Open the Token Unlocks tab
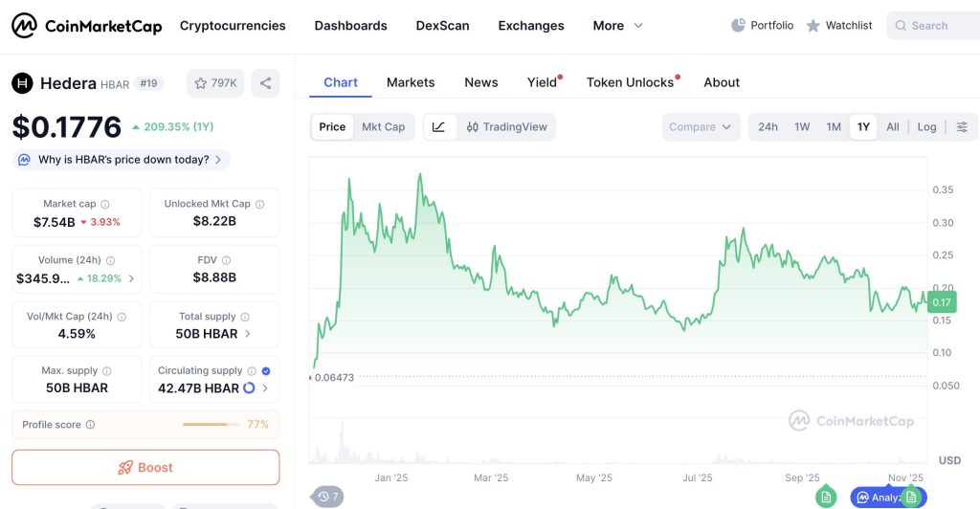980x509 pixels. tap(630, 82)
